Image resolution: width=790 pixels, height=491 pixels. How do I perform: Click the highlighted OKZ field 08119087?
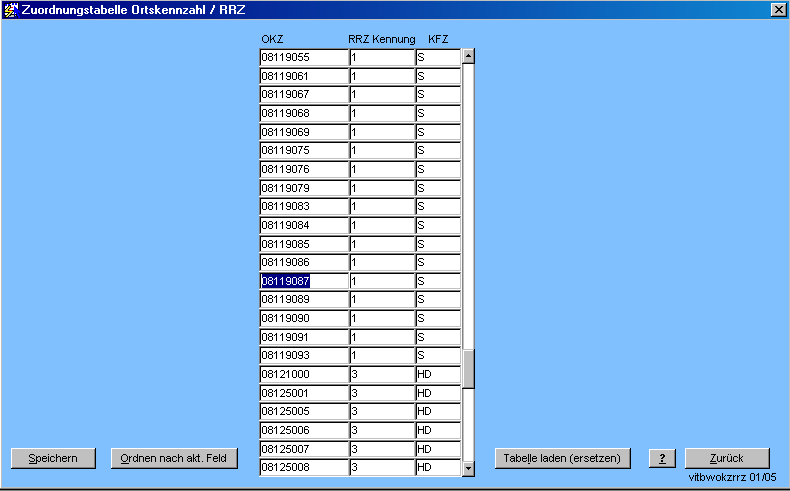coord(303,281)
